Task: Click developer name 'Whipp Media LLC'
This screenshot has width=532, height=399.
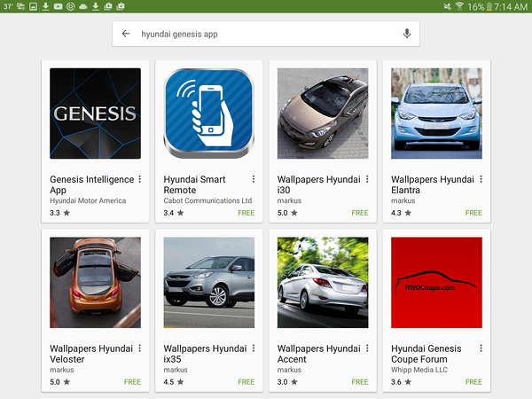Action: click(419, 370)
